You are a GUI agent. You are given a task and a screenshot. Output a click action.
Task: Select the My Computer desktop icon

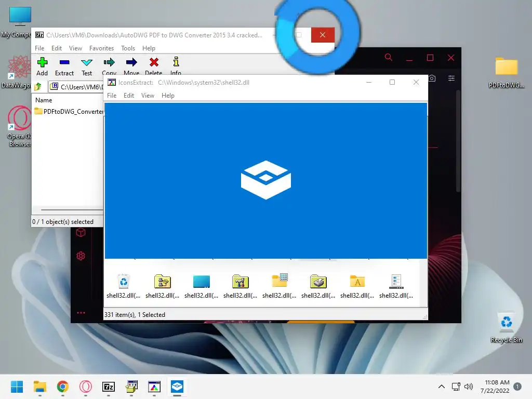[20, 22]
